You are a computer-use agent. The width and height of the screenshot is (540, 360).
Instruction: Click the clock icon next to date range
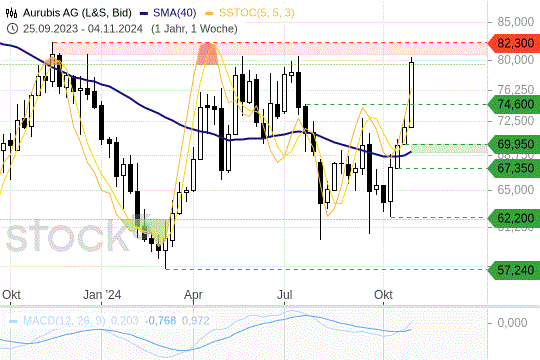pos(12,29)
